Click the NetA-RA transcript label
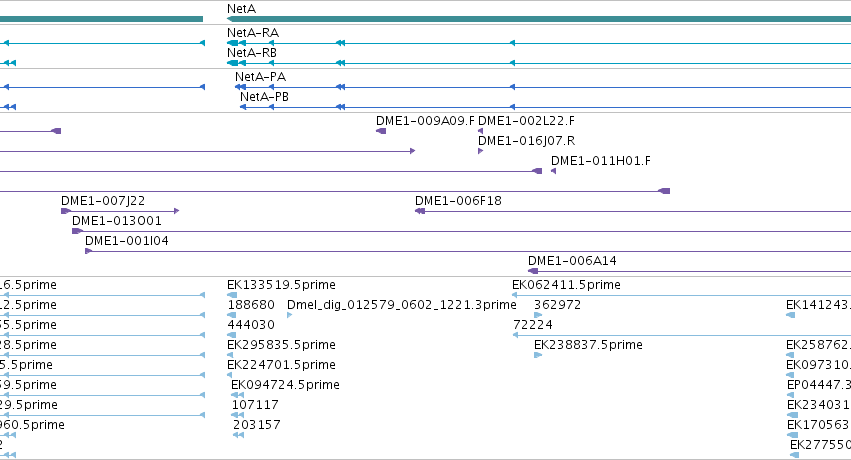This screenshot has height=460, width=851. click(253, 33)
